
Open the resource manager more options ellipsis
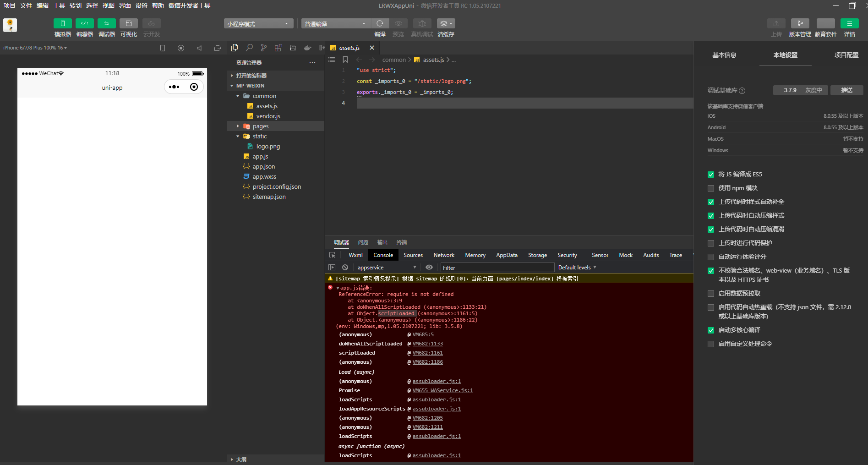312,62
